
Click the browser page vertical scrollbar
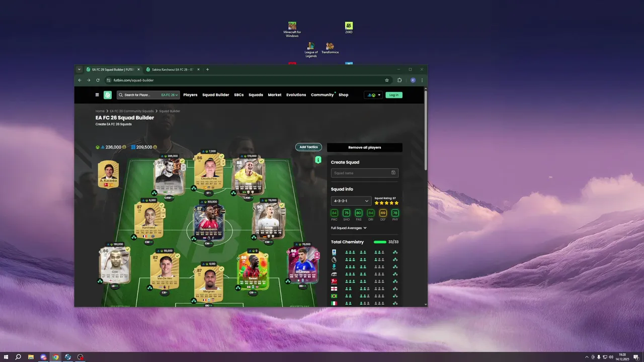(426, 130)
